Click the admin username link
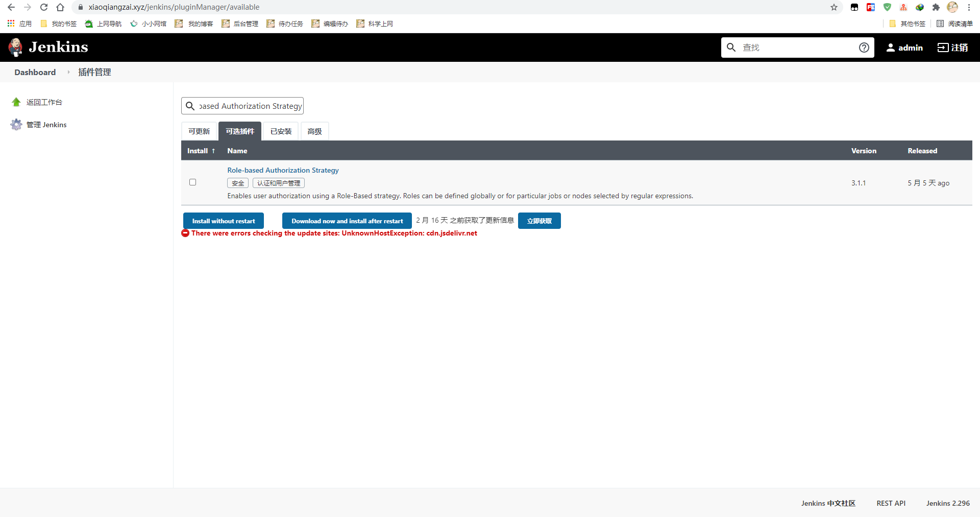The image size is (980, 517). point(911,48)
